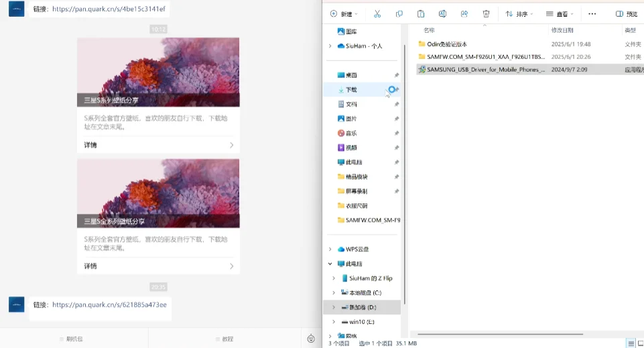Open the 查看 view dropdown
The width and height of the screenshot is (644, 348).
[x=559, y=14]
